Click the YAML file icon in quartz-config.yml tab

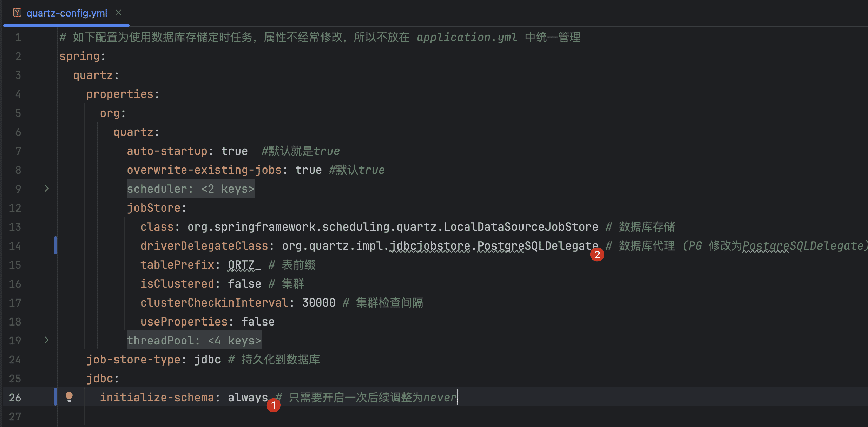coord(17,13)
